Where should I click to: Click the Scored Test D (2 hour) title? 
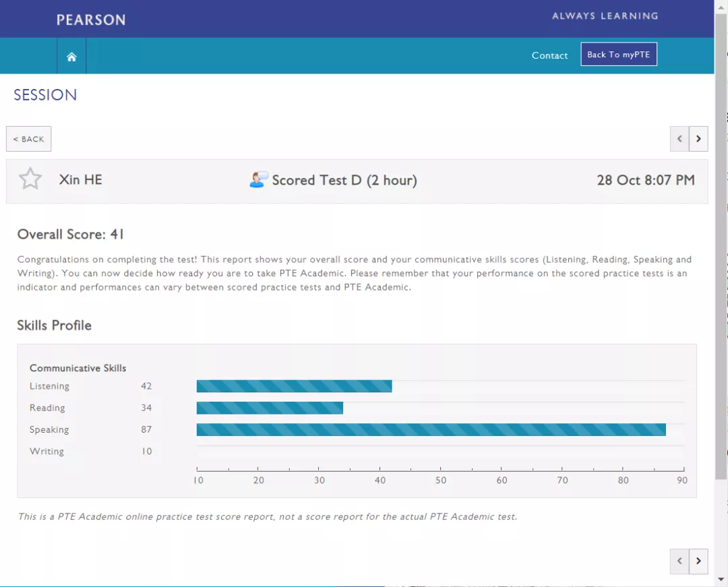click(x=344, y=180)
